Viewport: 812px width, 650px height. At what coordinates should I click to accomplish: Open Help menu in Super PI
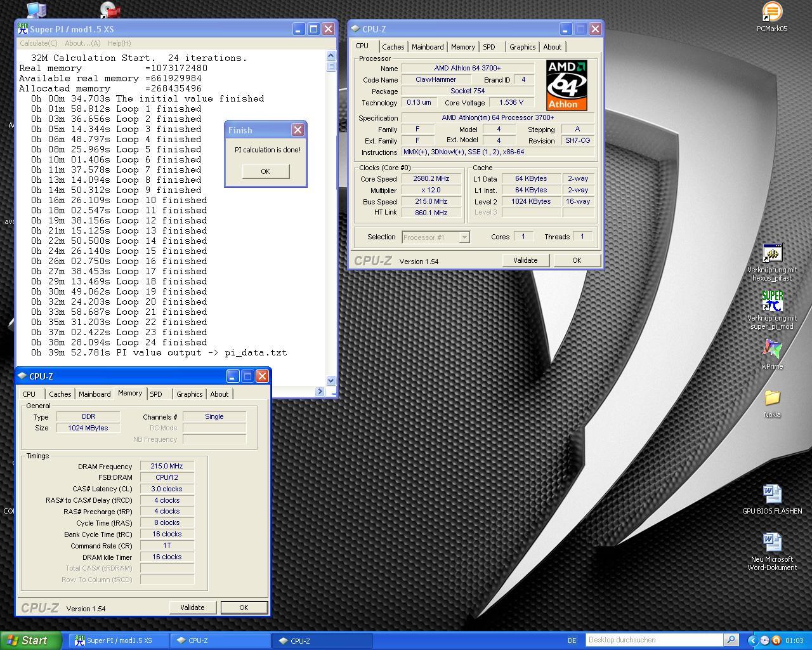(119, 43)
